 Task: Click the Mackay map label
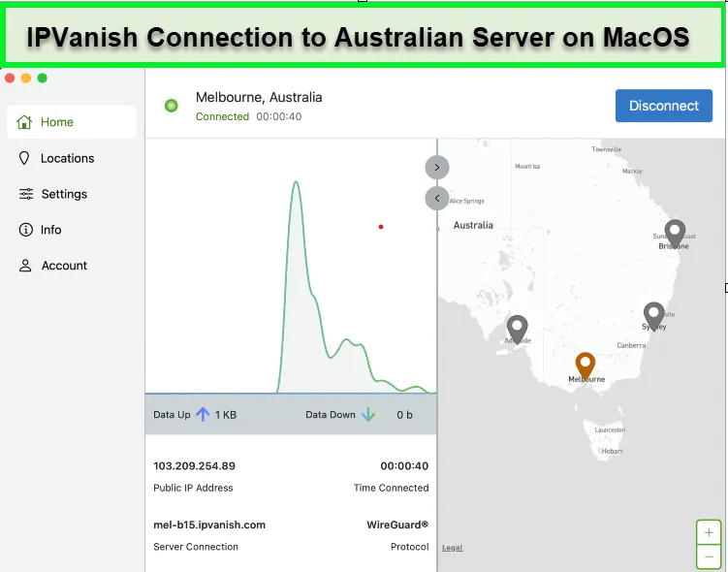coord(632,171)
